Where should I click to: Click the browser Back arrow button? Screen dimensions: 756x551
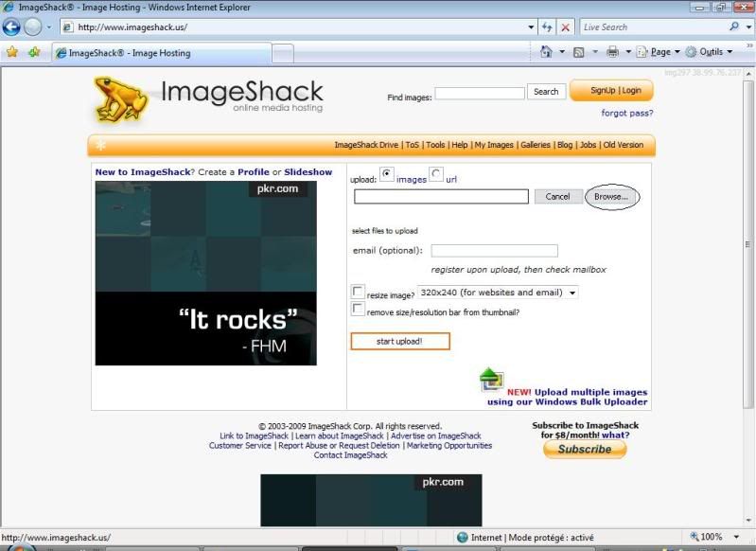pos(11,27)
